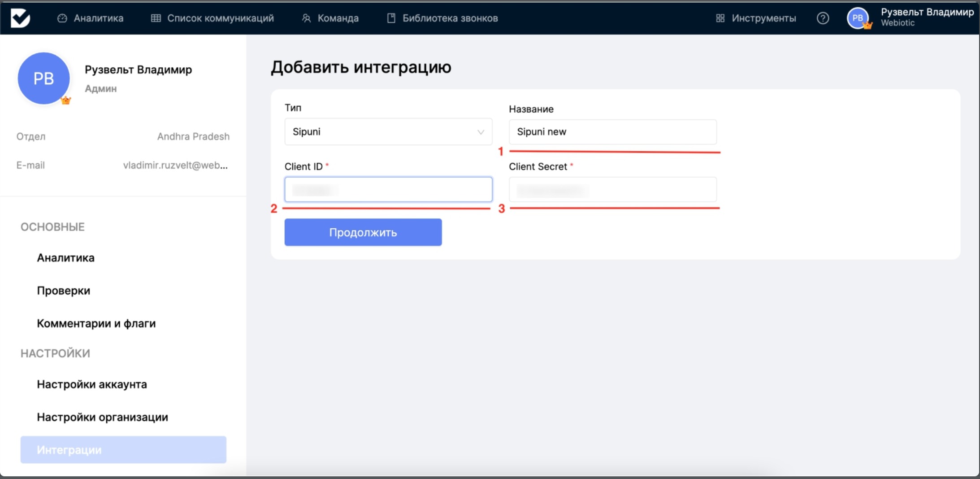The image size is (980, 479).
Task: Click the Команда people icon
Action: click(306, 18)
